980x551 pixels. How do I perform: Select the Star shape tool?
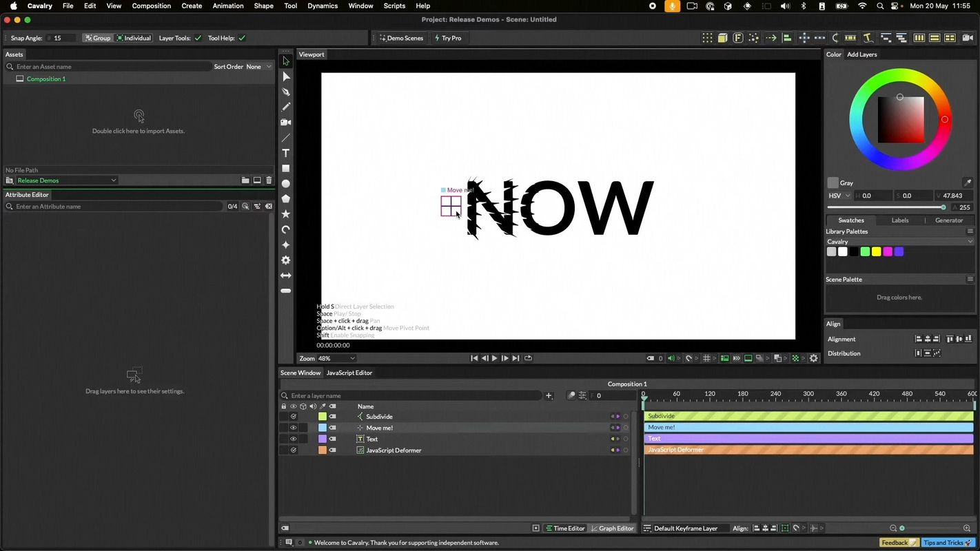click(286, 214)
